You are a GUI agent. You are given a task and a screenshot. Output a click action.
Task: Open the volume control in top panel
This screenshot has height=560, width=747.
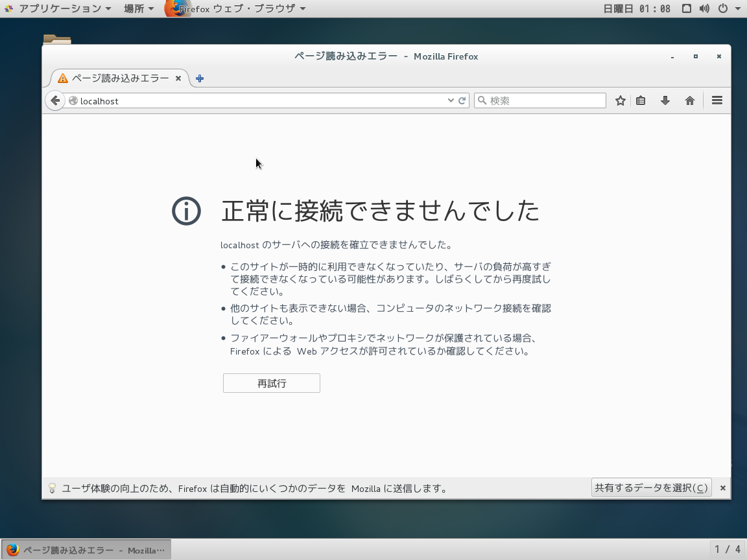[x=704, y=8]
